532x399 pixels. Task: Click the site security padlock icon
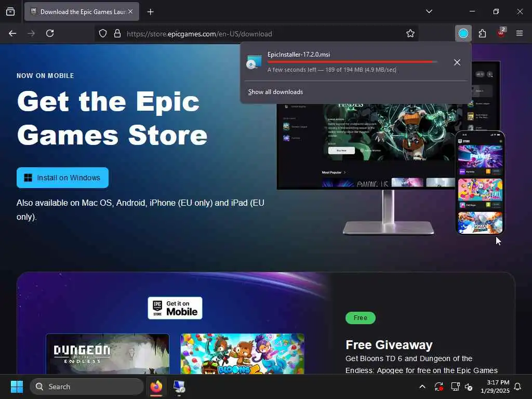(x=117, y=34)
